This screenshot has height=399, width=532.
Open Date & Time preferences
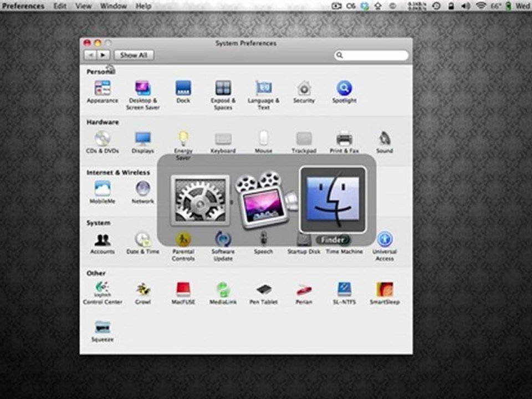[143, 243]
